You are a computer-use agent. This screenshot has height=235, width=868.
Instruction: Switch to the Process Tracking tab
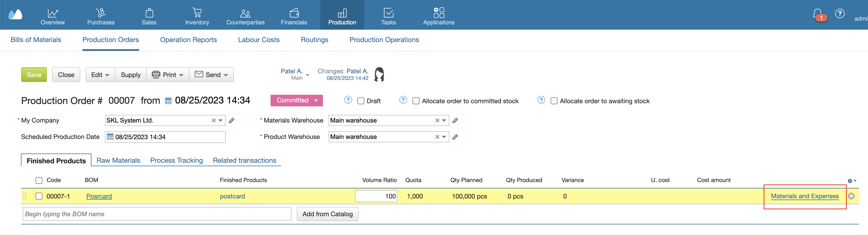(176, 161)
